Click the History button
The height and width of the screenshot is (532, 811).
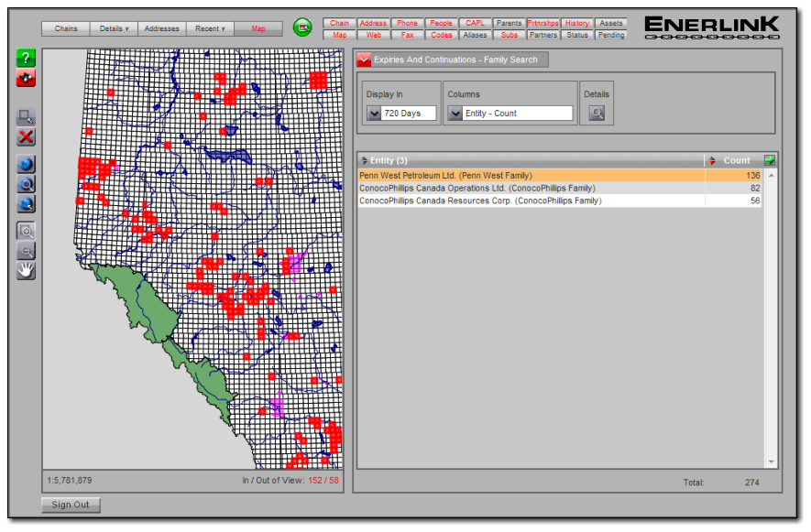[x=576, y=23]
